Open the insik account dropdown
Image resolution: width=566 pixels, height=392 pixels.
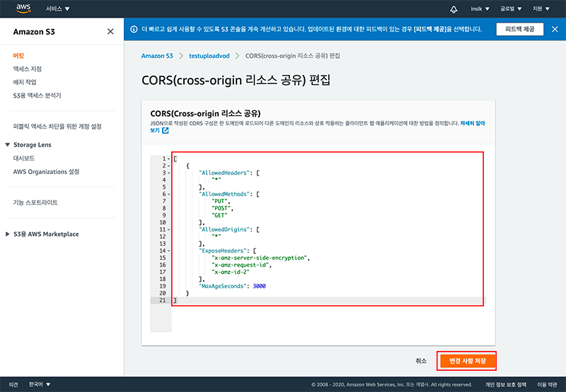pos(480,8)
